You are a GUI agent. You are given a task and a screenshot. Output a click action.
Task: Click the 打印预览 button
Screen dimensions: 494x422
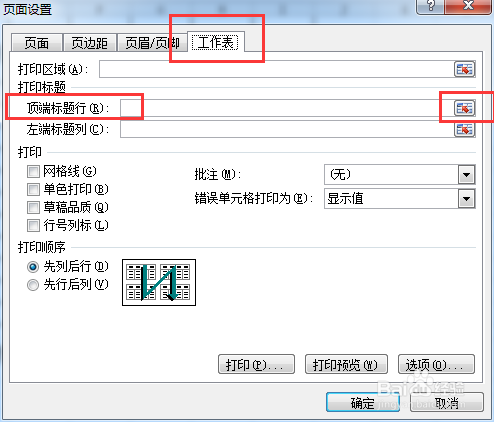346,364
